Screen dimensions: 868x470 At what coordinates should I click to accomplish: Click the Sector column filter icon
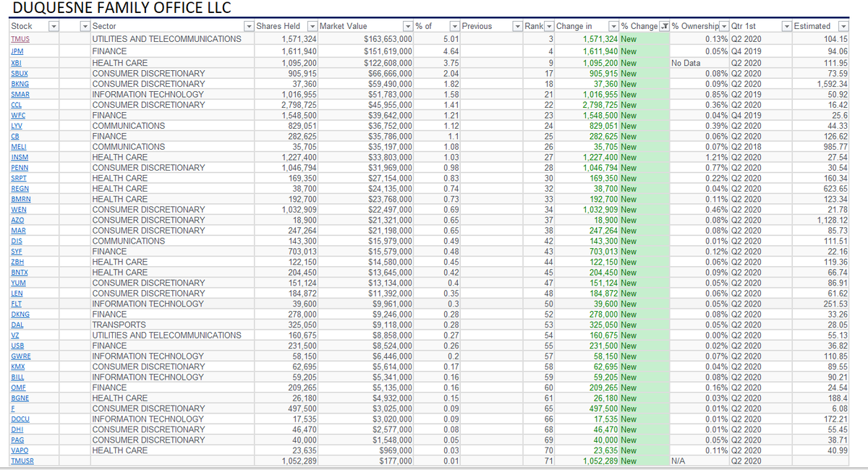click(x=250, y=25)
